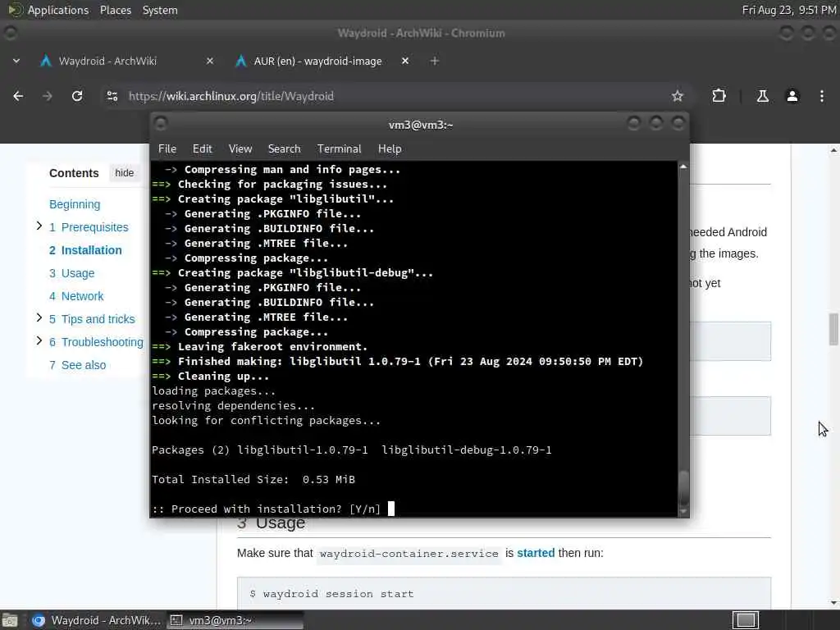
Task: Click the clock showing Fri Aug 23
Action: tap(788, 10)
